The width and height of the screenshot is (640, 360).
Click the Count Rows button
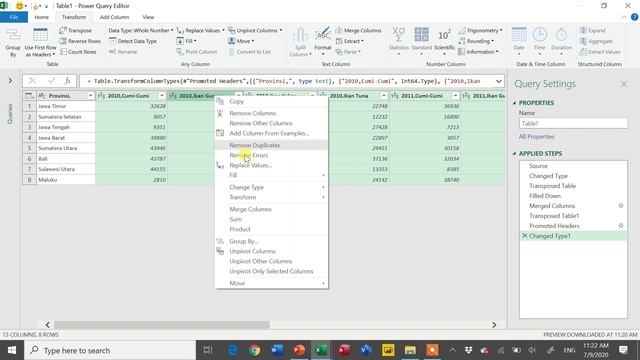click(78, 52)
